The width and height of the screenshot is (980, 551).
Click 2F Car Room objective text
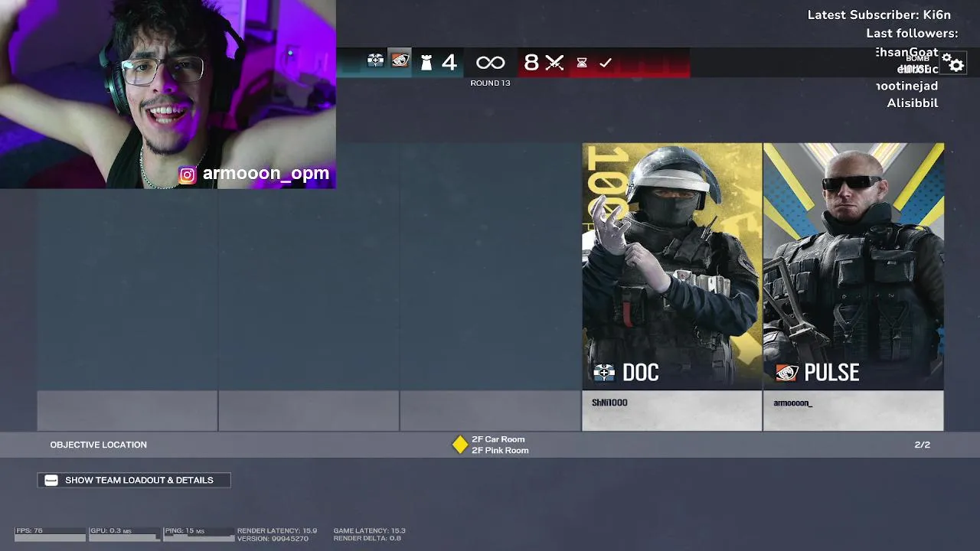tap(498, 439)
